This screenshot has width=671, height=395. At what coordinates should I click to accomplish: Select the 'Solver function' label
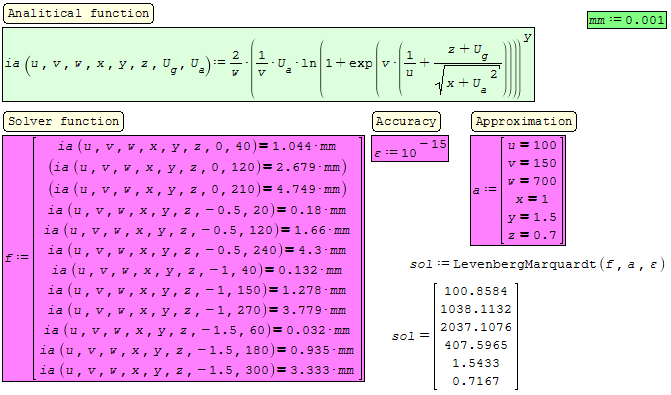(x=63, y=122)
